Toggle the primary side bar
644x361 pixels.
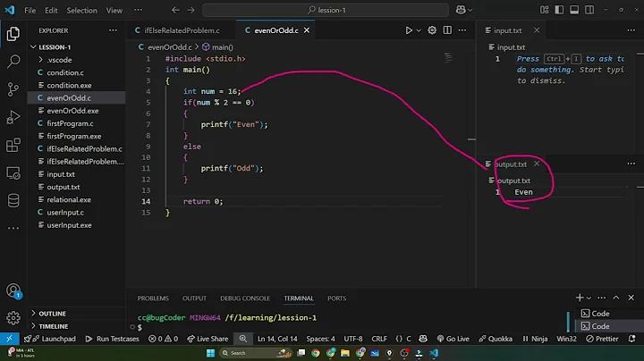pyautogui.click(x=559, y=10)
